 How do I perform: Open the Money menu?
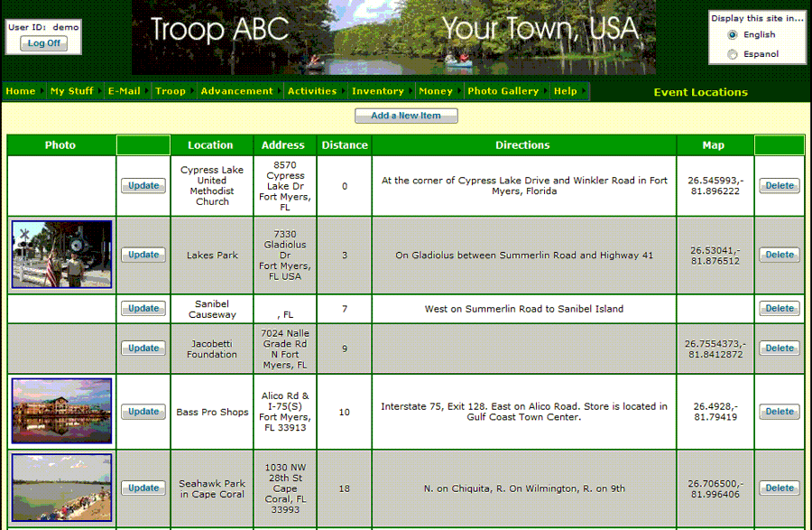coord(439,91)
